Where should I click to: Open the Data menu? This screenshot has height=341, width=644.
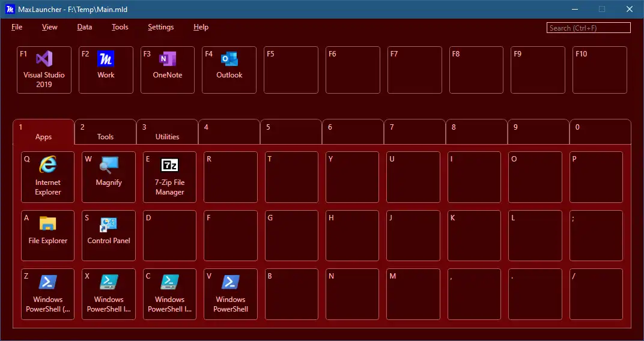click(x=85, y=27)
